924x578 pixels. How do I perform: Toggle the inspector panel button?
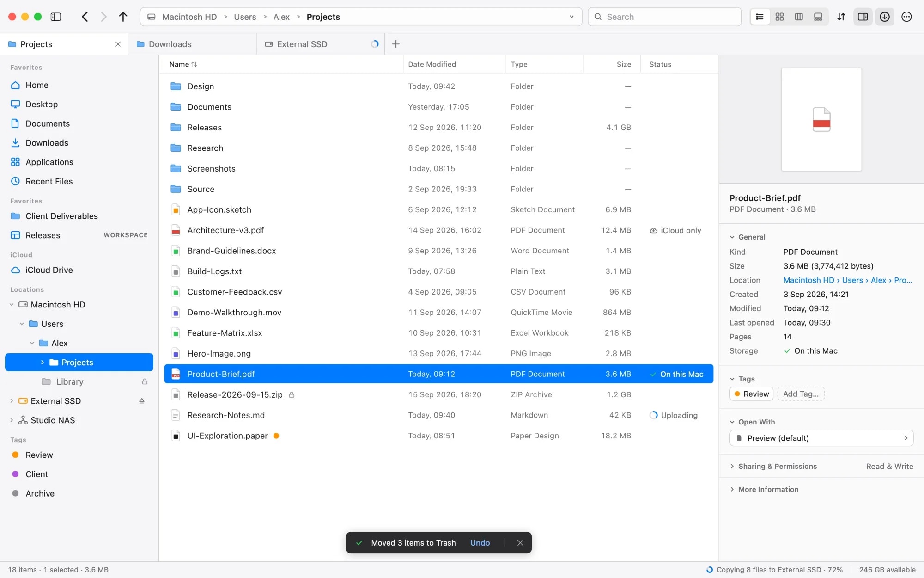[x=863, y=17]
